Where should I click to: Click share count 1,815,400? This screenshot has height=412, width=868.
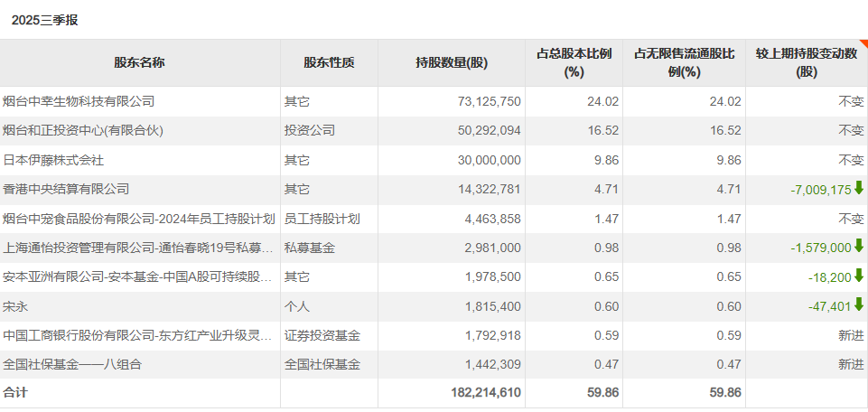(x=492, y=307)
